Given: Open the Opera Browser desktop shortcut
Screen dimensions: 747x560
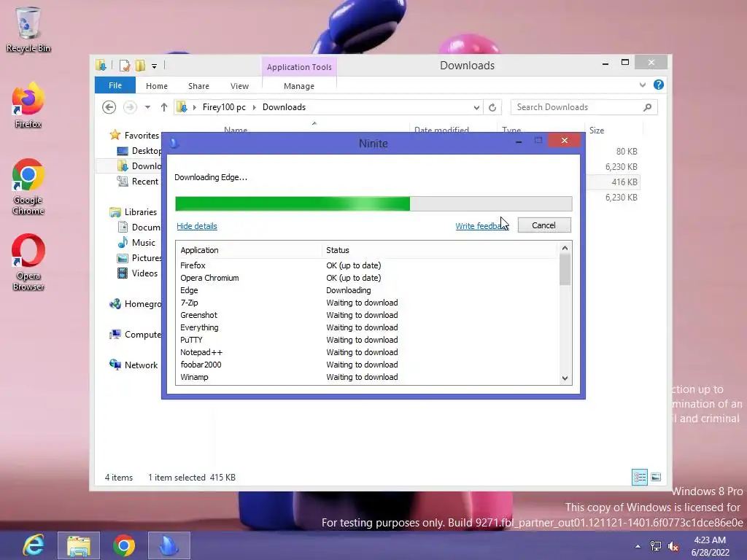Looking at the screenshot, I should [x=28, y=262].
